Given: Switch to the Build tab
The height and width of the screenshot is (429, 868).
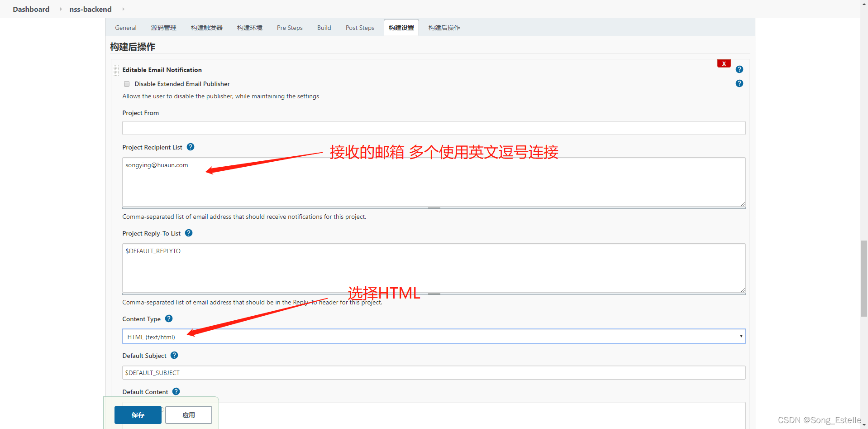Looking at the screenshot, I should tap(324, 28).
